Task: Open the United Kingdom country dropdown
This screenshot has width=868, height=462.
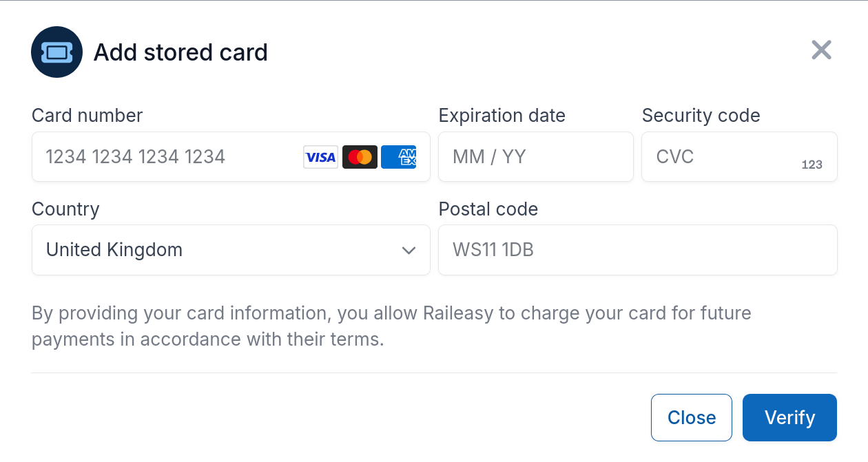Action: coord(220,250)
